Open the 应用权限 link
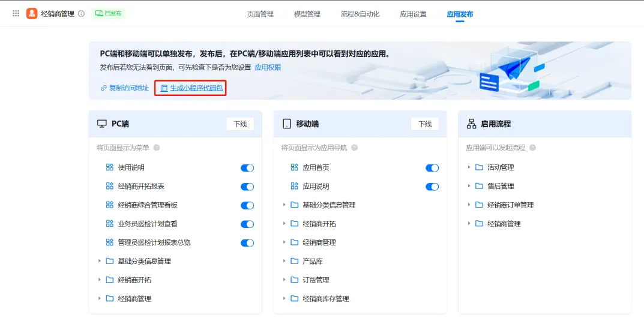The width and height of the screenshot is (644, 330). (268, 67)
